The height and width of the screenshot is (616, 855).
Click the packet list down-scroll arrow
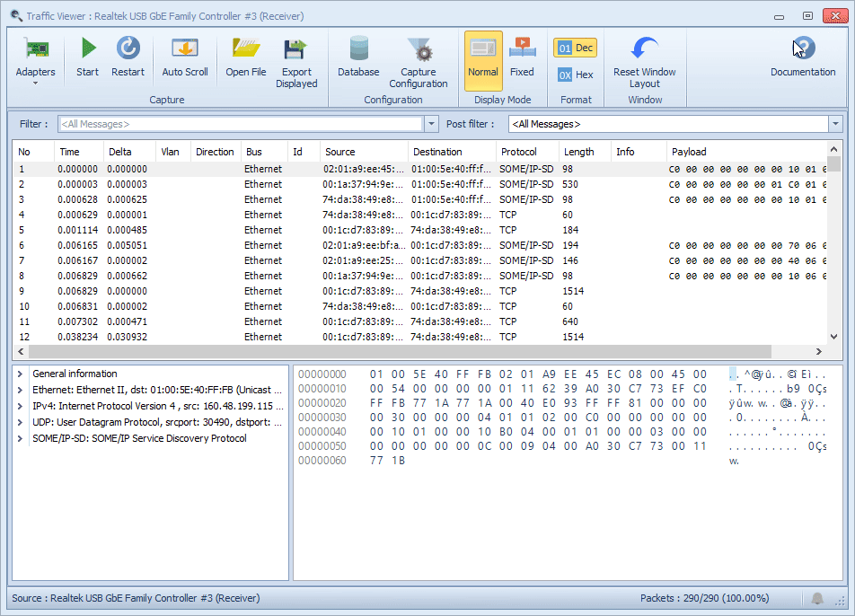pyautogui.click(x=833, y=337)
